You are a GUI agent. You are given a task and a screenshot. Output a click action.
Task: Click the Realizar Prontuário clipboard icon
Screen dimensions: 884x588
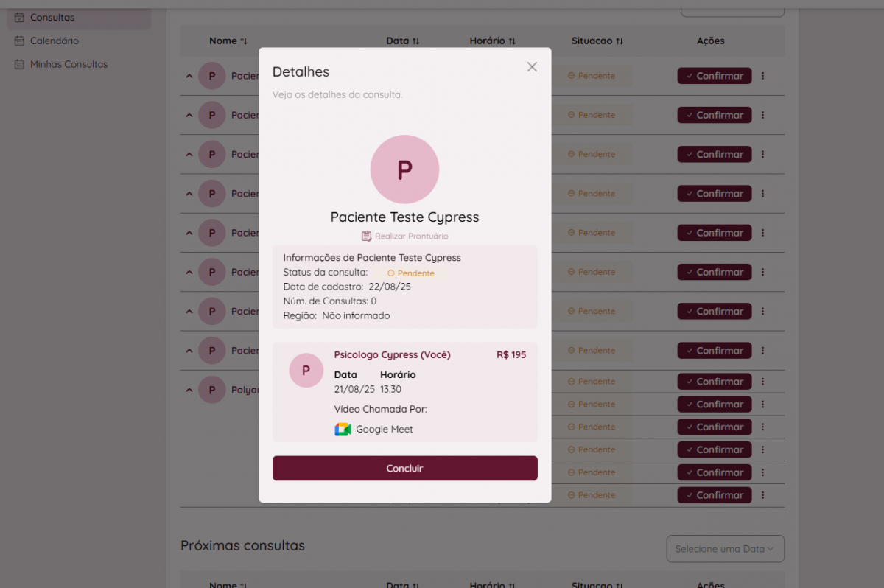pyautogui.click(x=366, y=236)
